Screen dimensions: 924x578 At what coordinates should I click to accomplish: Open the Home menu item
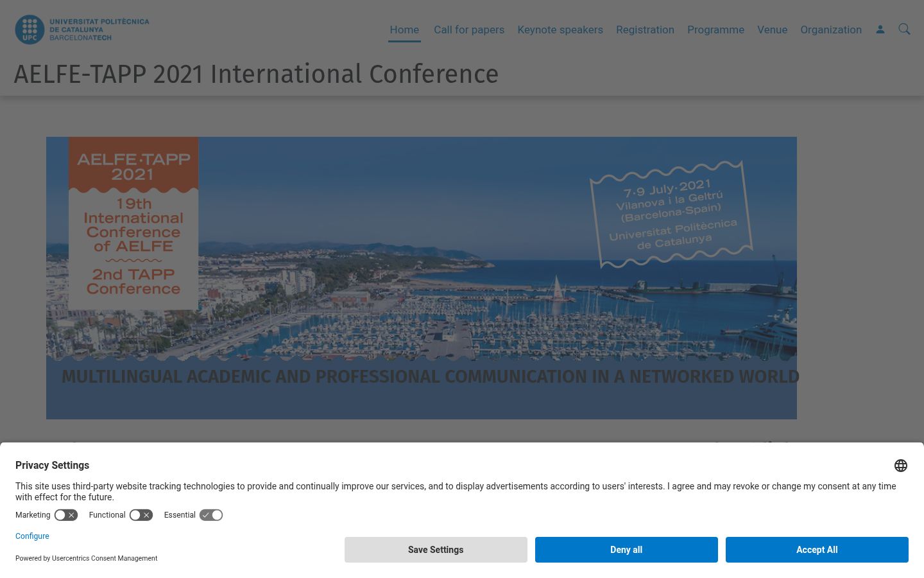click(x=404, y=30)
